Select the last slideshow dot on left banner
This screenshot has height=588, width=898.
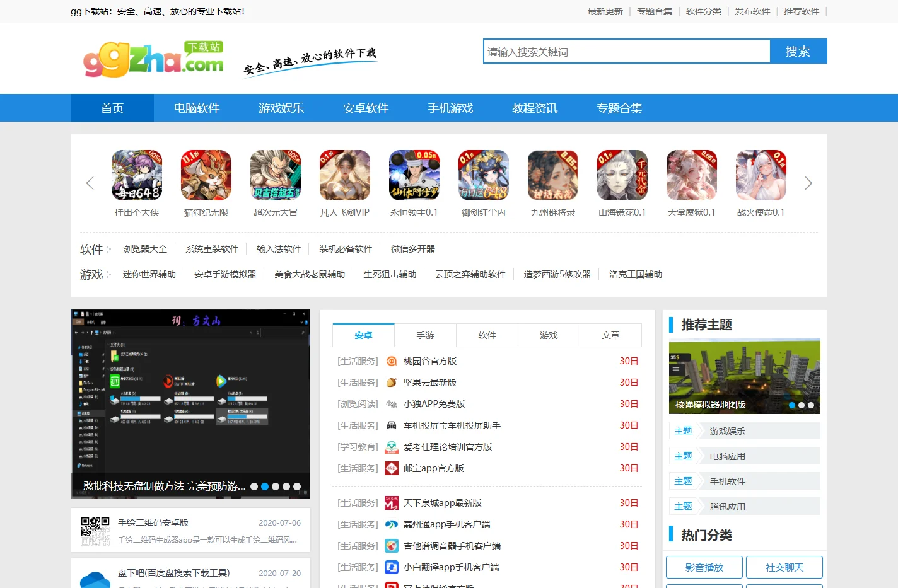point(297,487)
